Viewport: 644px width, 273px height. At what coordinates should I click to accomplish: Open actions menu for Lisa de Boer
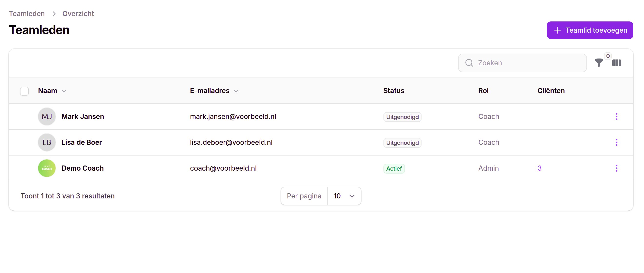coord(616,142)
